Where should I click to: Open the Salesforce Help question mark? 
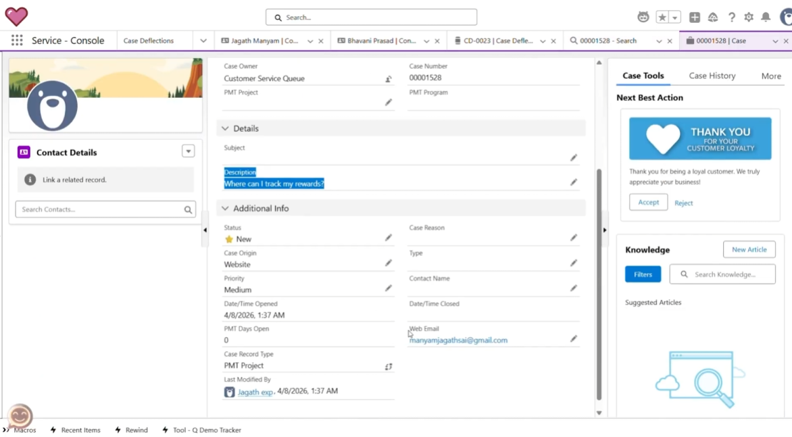pos(731,17)
